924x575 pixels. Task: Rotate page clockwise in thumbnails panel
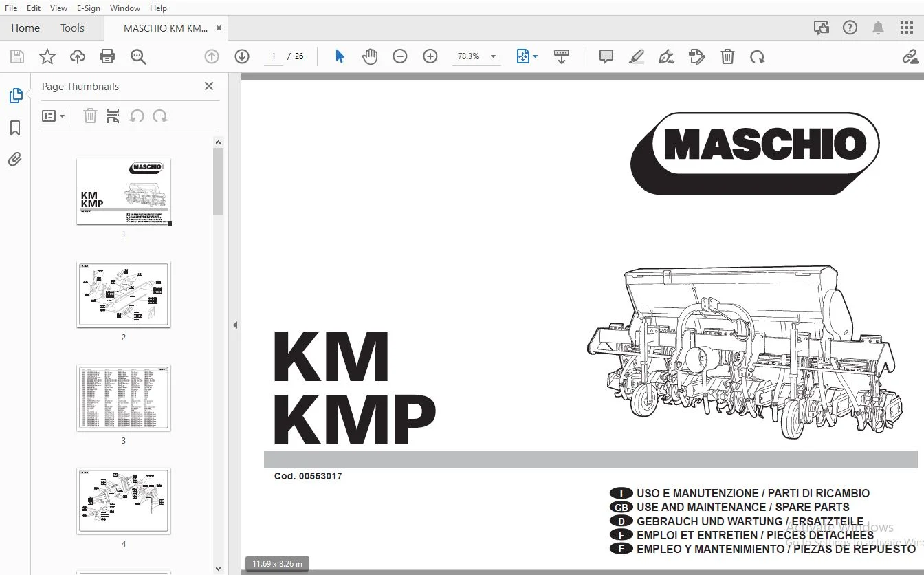[x=160, y=116]
